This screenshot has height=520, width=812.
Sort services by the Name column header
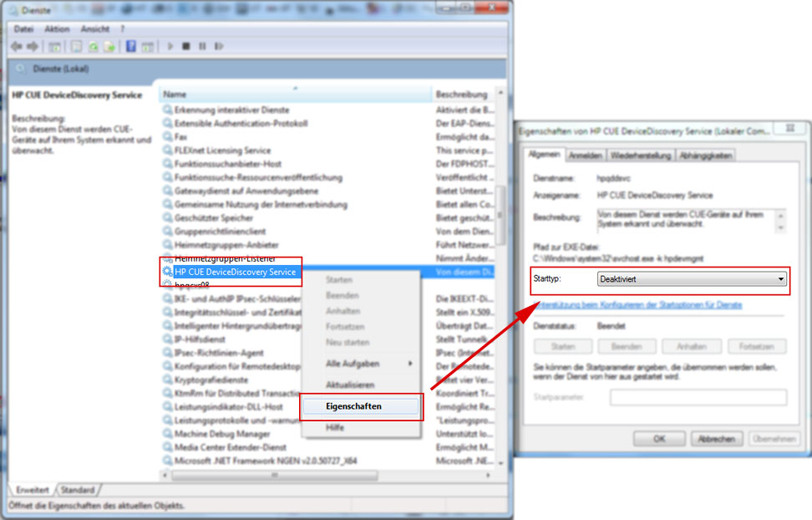click(295, 94)
